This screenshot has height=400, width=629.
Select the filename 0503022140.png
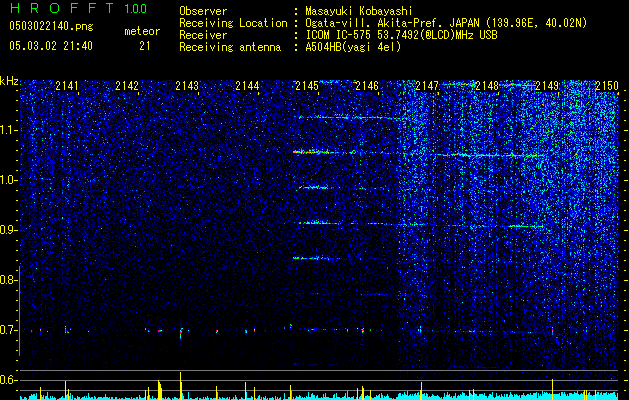tap(51, 26)
